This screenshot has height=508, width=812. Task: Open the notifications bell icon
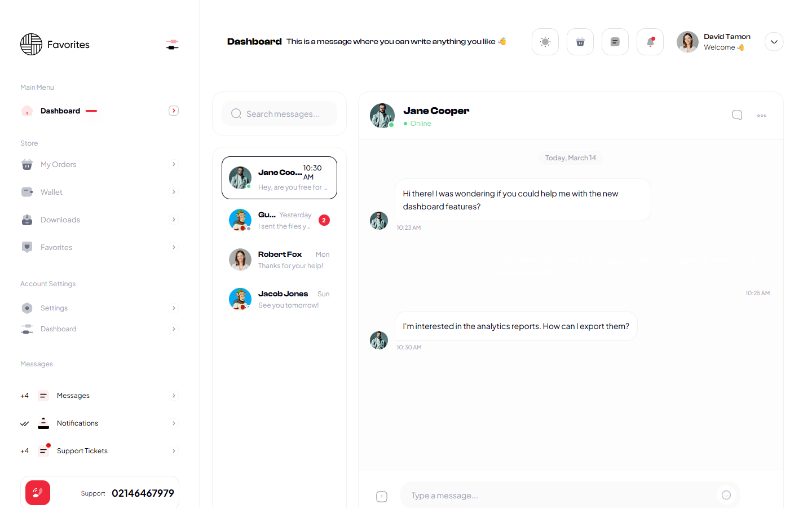point(650,42)
